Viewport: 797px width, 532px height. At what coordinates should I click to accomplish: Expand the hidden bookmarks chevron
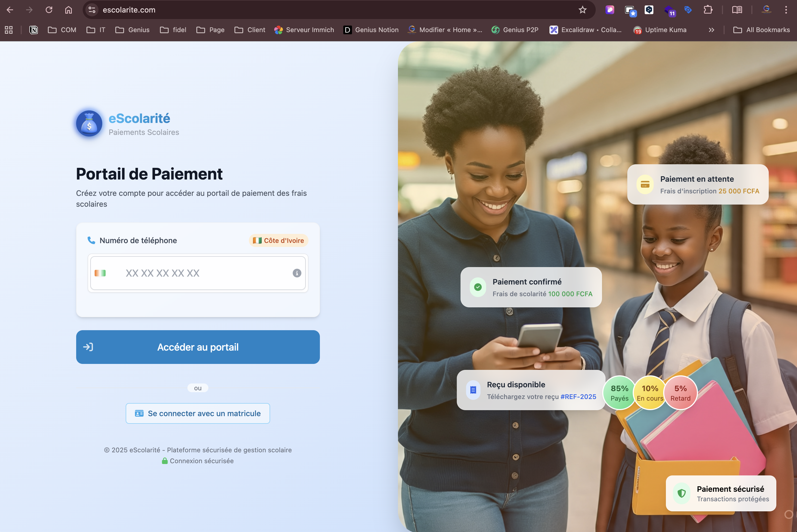click(711, 30)
